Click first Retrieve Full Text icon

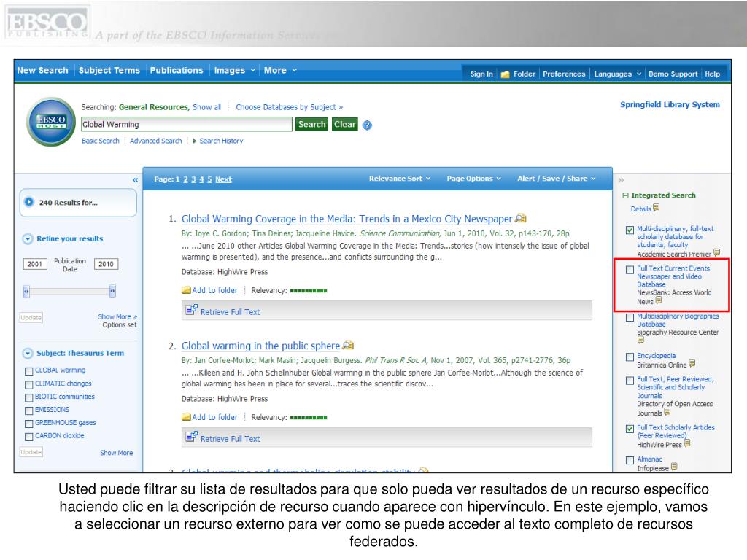[192, 310]
